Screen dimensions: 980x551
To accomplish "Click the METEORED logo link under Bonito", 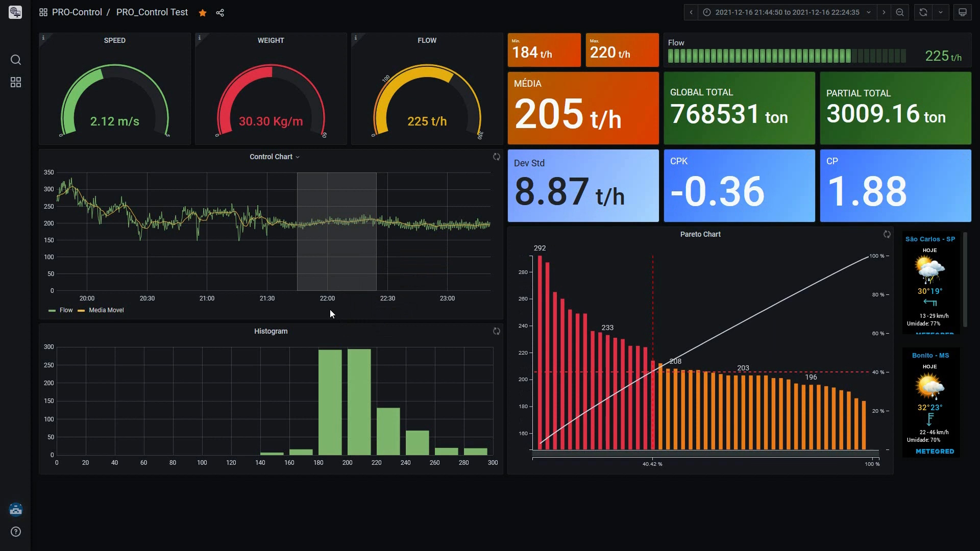I will (x=935, y=452).
